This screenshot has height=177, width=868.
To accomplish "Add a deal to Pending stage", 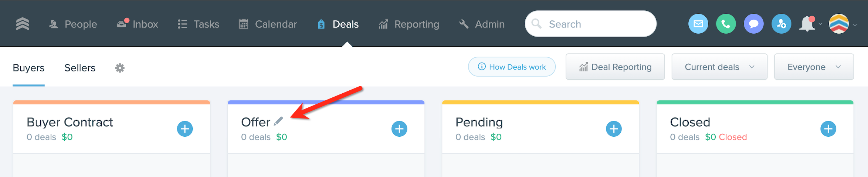I will tap(614, 129).
